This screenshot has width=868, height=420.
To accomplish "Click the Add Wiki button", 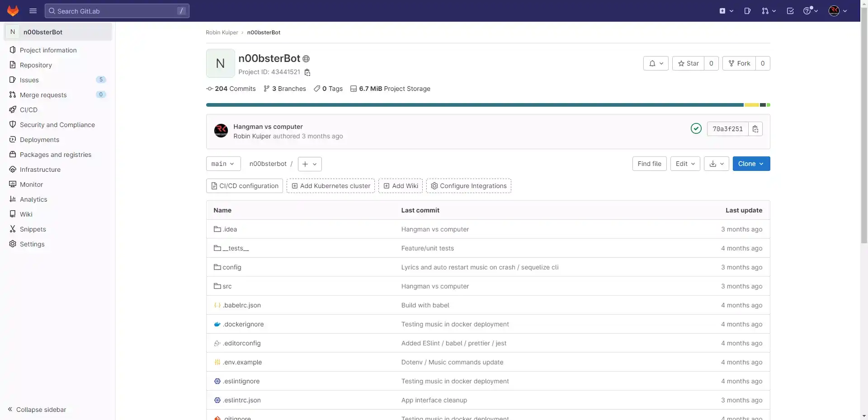I will [401, 186].
